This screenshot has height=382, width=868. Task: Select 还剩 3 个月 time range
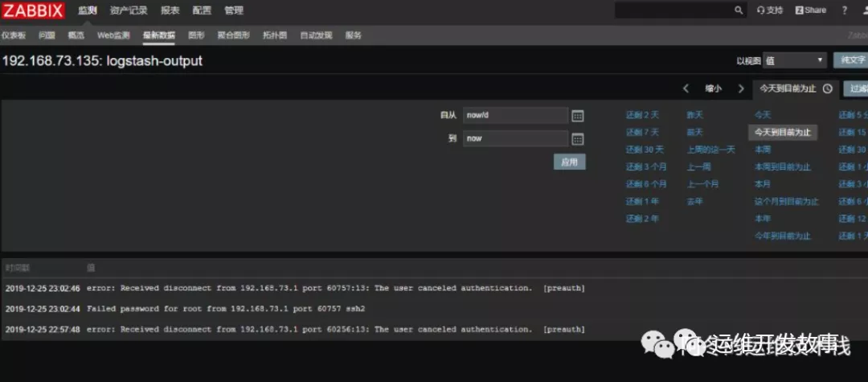[646, 166]
